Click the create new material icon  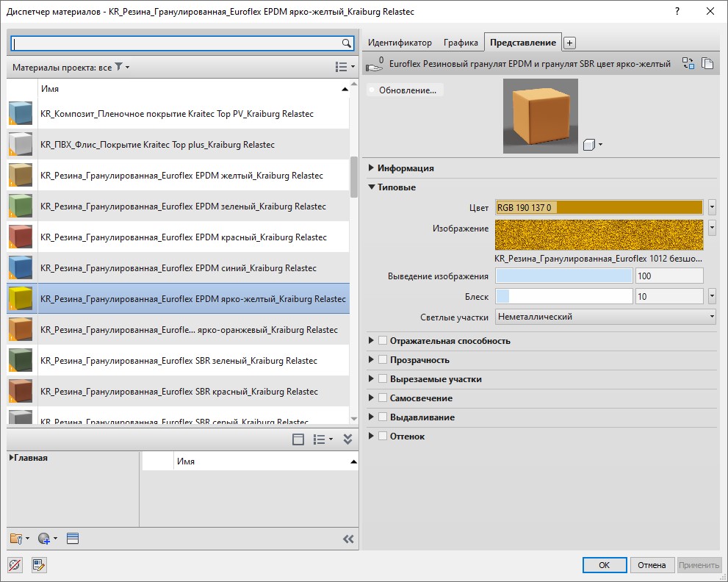click(44, 539)
